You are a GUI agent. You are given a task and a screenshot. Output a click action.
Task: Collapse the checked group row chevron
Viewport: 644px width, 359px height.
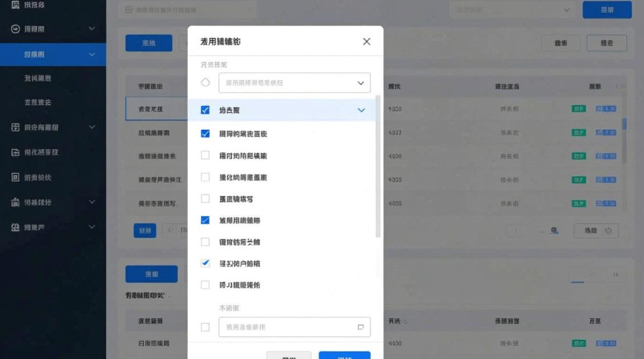point(361,110)
